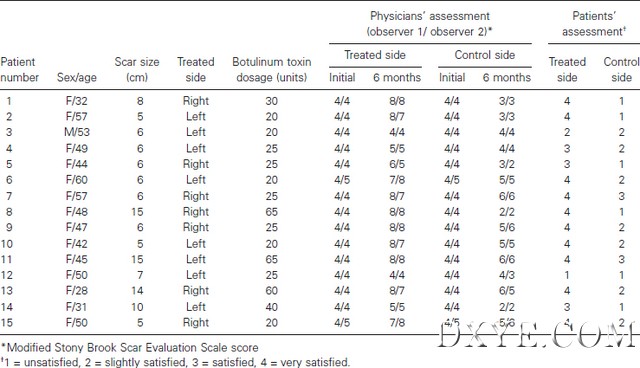
Task: Select dosage value 65 in patient 8 row
Action: [x=271, y=212]
